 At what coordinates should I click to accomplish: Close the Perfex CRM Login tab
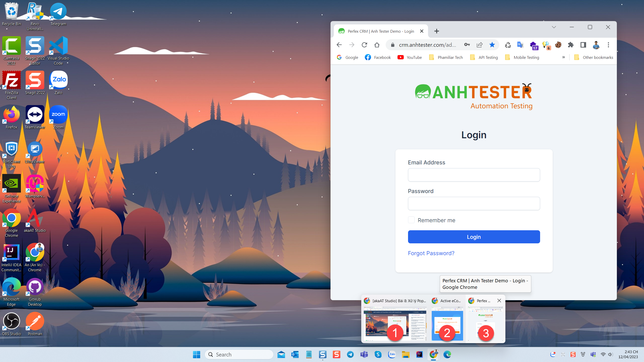[x=422, y=31]
